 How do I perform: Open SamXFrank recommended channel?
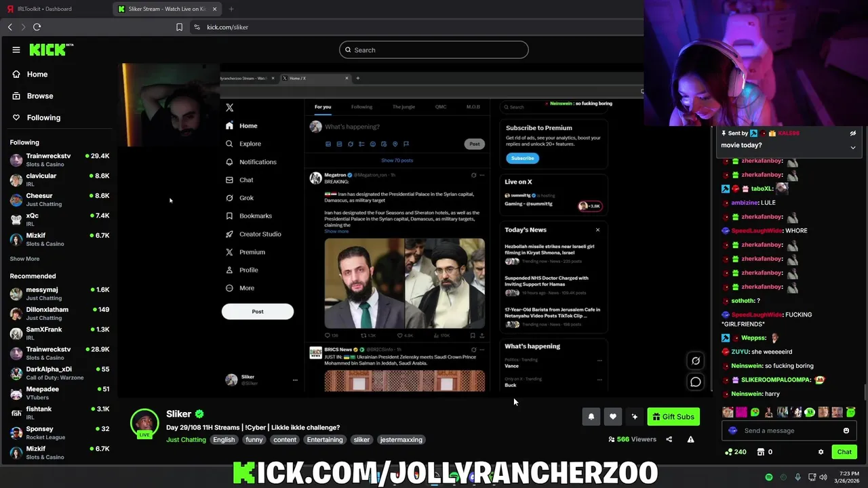point(60,333)
